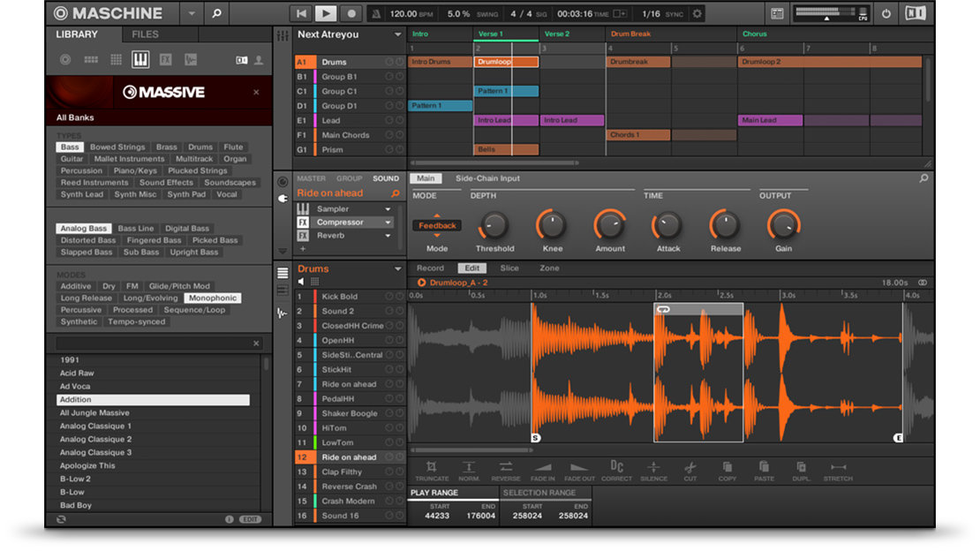Image resolution: width=980 pixels, height=551 pixels.
Task: Click the Feedback mode button
Action: [437, 226]
